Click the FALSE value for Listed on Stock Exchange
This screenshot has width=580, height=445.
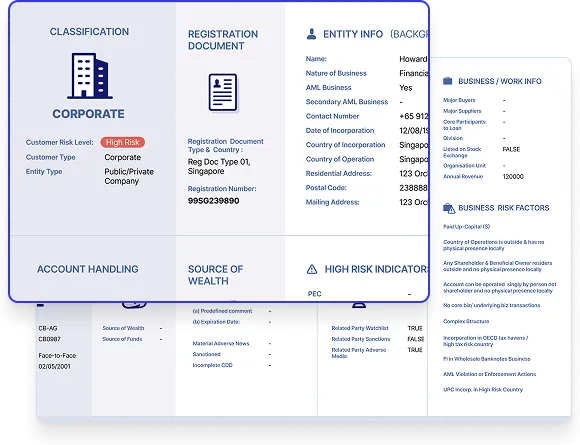click(x=511, y=149)
